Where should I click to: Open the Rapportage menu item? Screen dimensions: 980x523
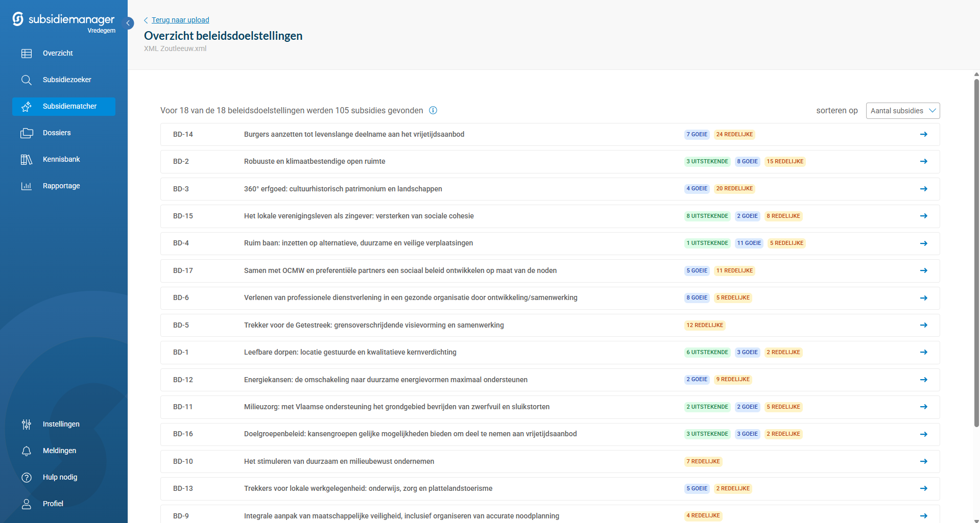61,186
